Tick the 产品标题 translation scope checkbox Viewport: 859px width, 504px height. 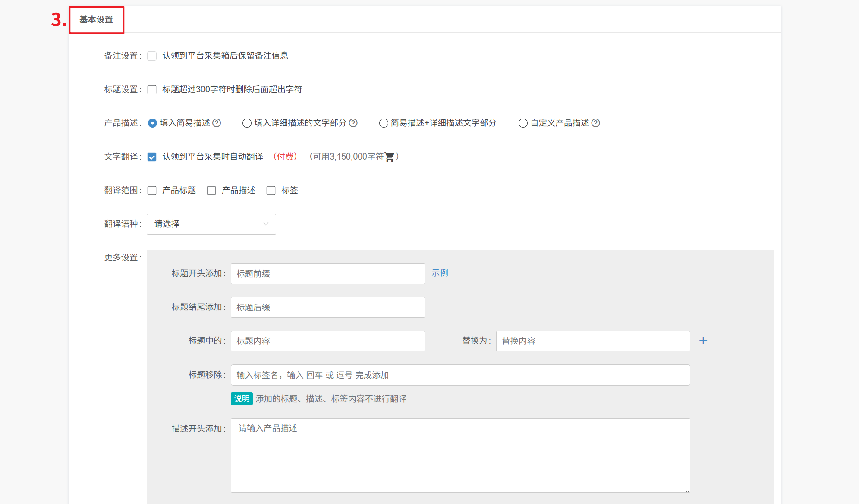152,191
